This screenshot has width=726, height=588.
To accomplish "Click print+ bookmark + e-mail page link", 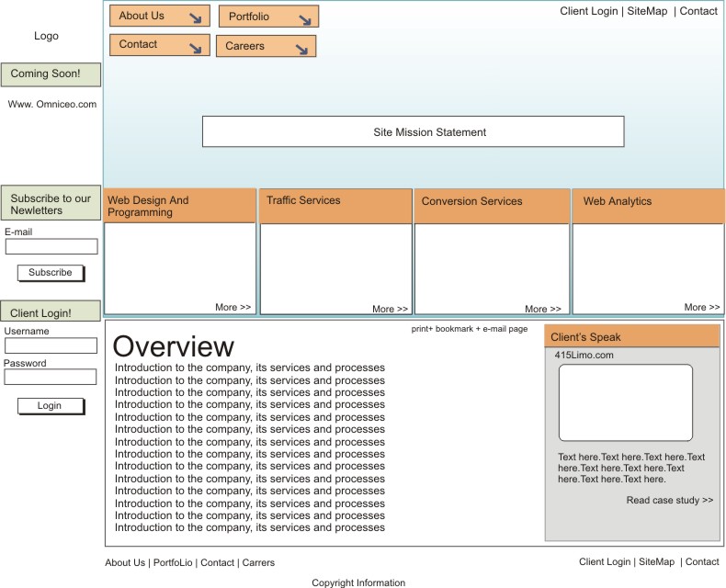I will [470, 329].
